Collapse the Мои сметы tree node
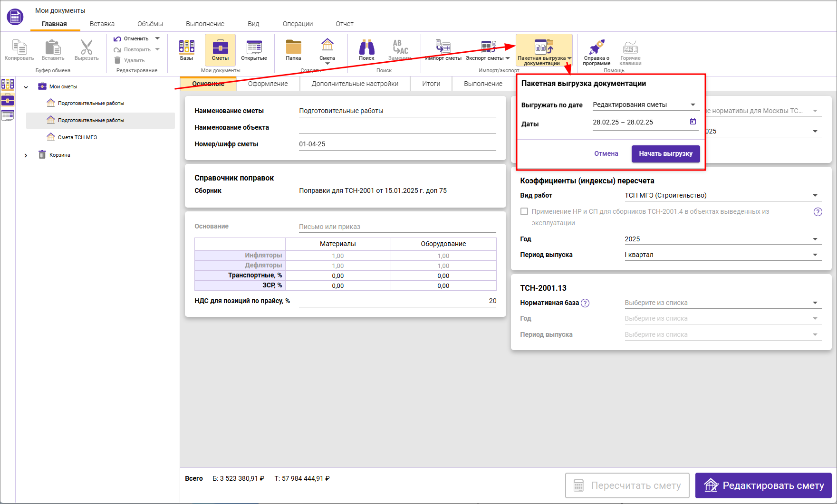The width and height of the screenshot is (837, 504). click(x=26, y=87)
